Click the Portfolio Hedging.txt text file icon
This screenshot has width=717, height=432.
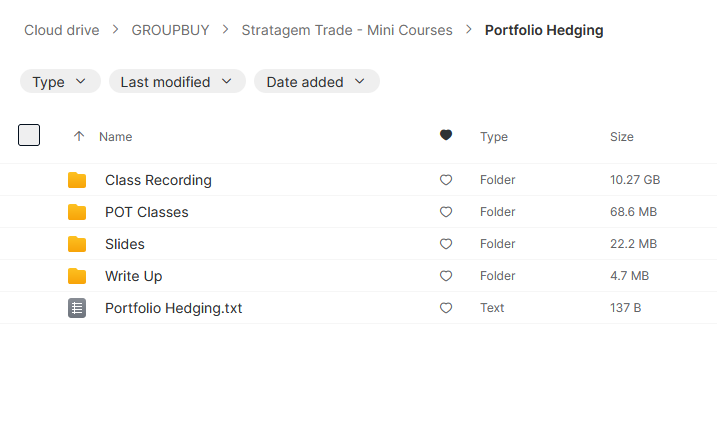[x=77, y=308]
